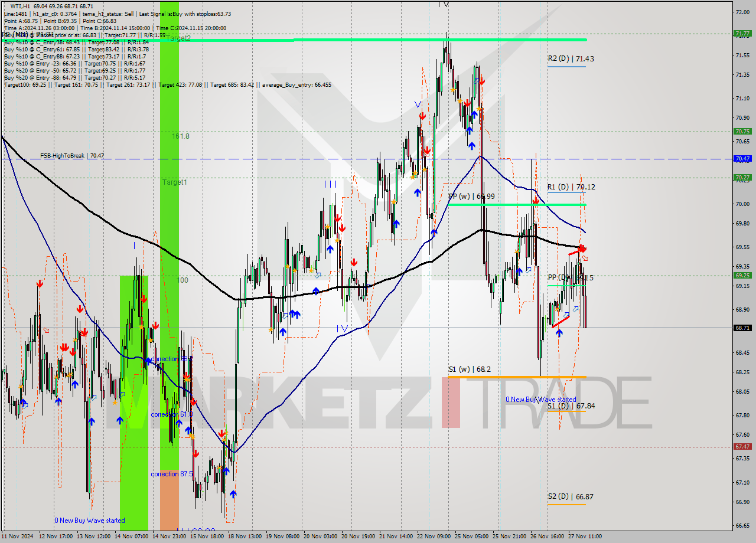Click the FSB-HighToBreak | 70.47 label
Image resolution: width=756 pixels, height=543 pixels.
(x=72, y=155)
